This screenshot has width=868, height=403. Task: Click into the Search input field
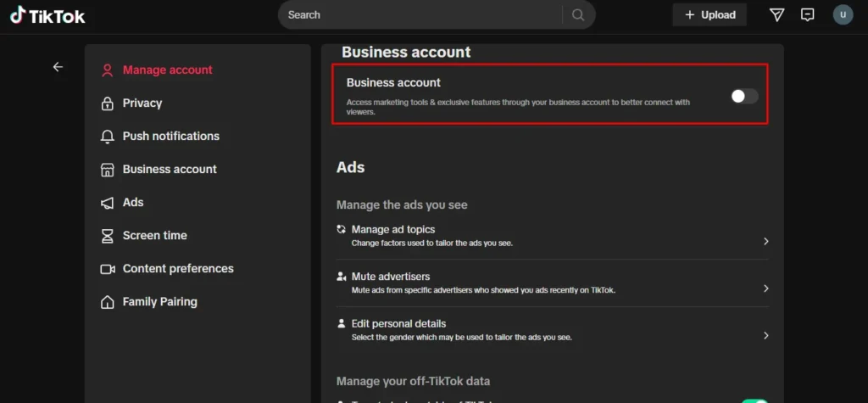point(420,14)
